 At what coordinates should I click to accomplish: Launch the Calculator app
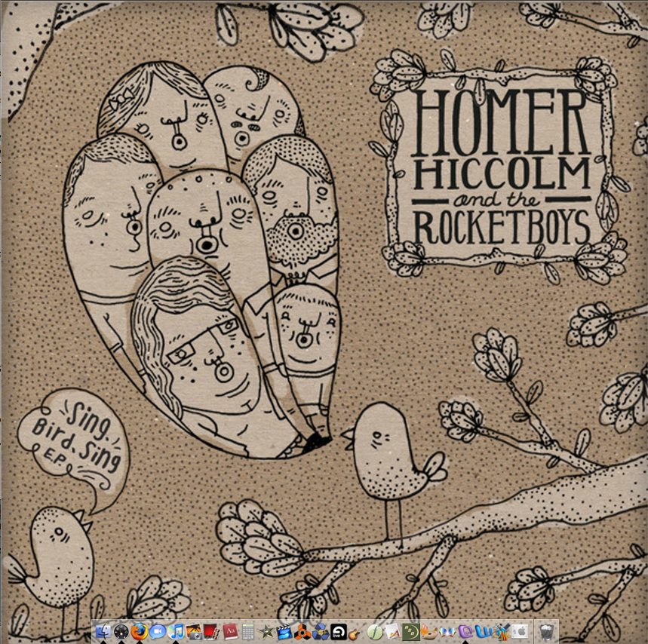pyautogui.click(x=248, y=632)
